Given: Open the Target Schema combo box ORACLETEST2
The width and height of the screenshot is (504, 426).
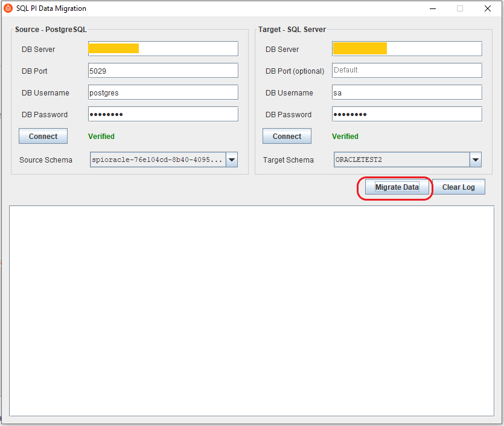Looking at the screenshot, I should [x=407, y=160].
